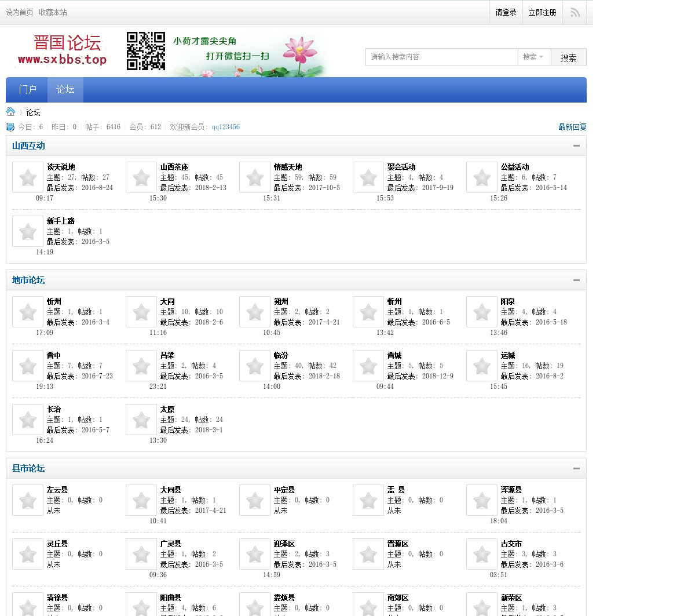695x616 pixels.
Task: Click the QR code image
Action: (x=146, y=51)
